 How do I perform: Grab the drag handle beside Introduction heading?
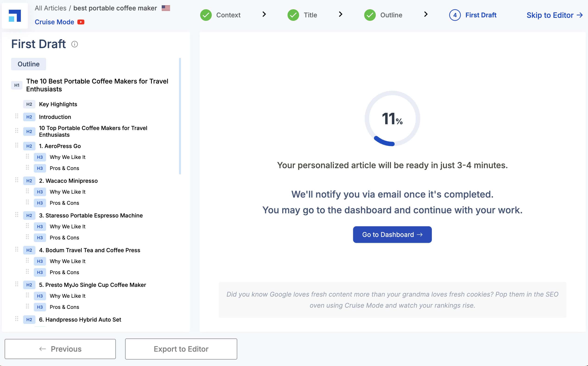tap(16, 116)
